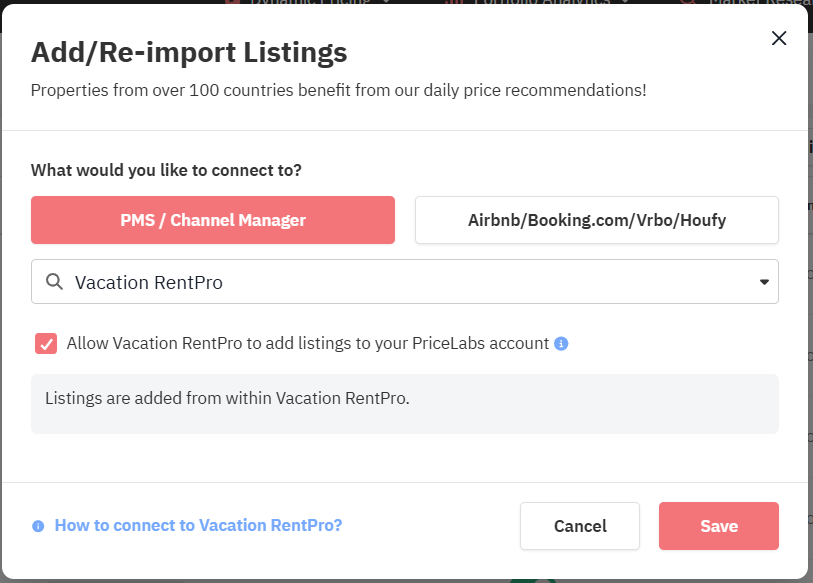Expand the PMS selection dropdown arrow
The height and width of the screenshot is (583, 813).
point(764,282)
